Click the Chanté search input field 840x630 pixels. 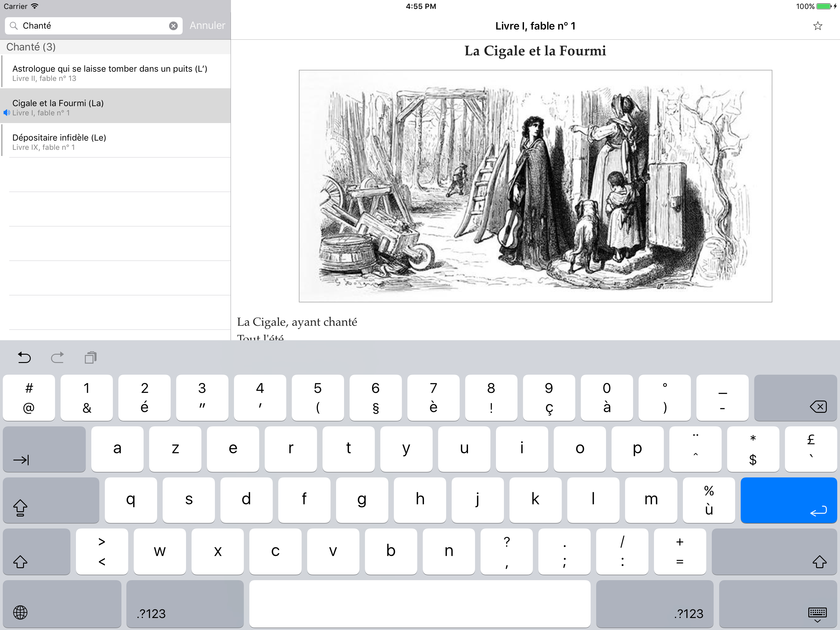(x=93, y=26)
